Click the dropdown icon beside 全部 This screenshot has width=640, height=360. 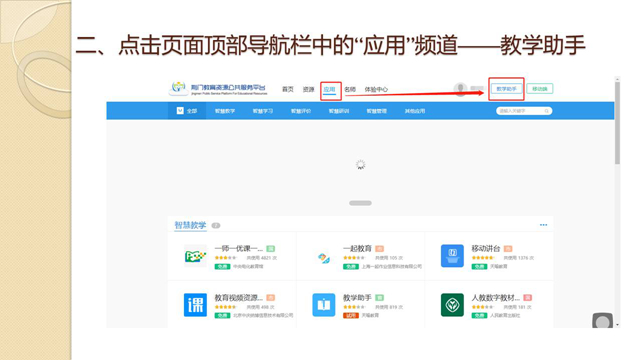coord(180,111)
